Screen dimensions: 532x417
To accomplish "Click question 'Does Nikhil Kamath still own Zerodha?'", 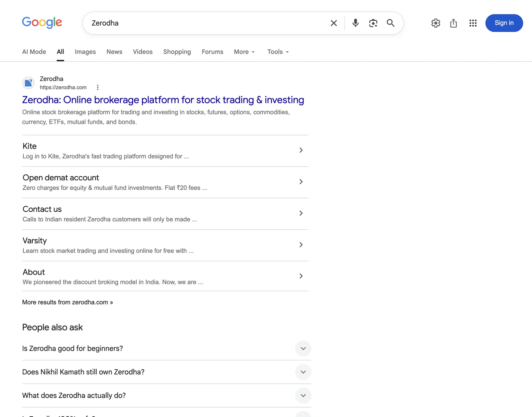I will click(x=83, y=372).
